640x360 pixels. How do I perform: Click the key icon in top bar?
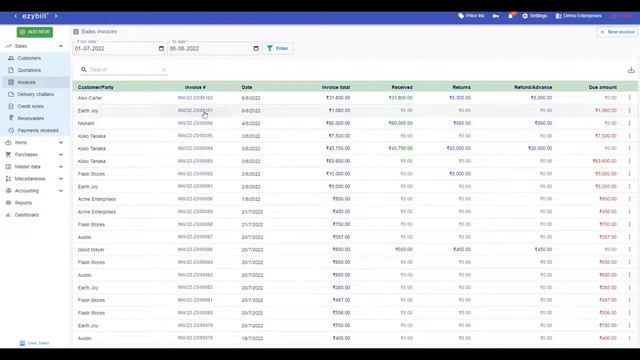click(496, 16)
